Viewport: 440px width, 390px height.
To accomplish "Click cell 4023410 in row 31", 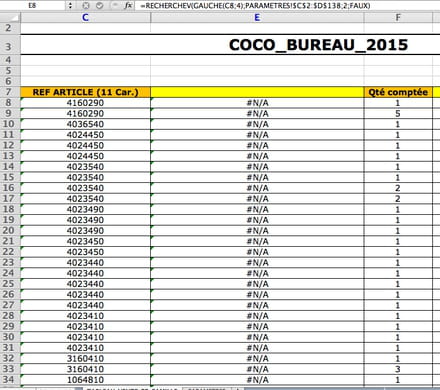I will tap(85, 348).
